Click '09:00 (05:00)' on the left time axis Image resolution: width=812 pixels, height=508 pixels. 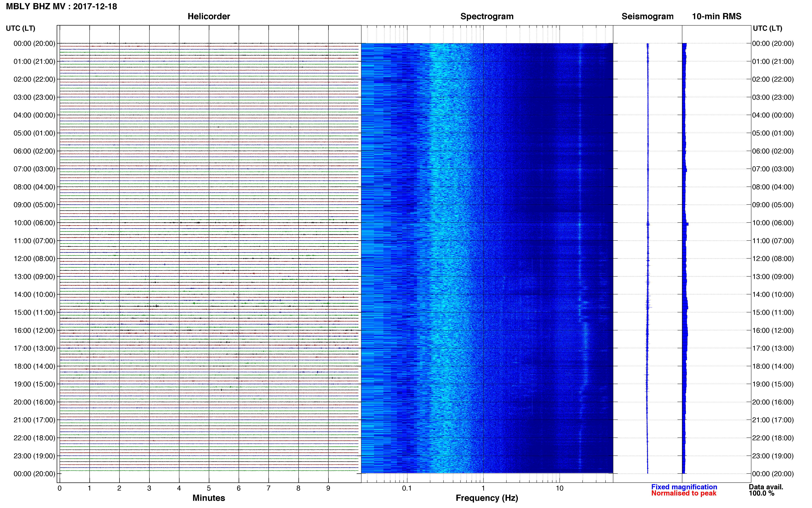coord(34,205)
